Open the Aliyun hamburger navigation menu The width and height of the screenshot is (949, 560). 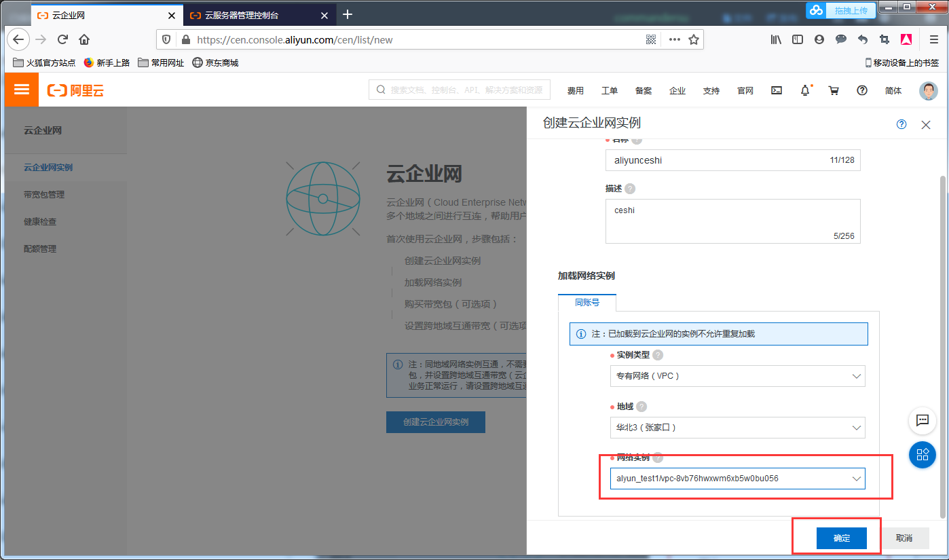pos(21,90)
